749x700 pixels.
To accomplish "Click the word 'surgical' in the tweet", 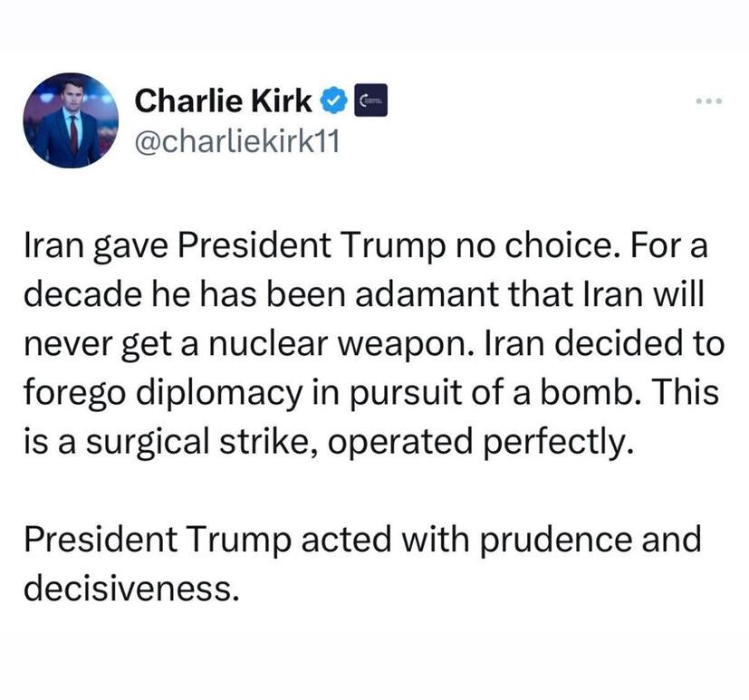I will pyautogui.click(x=148, y=444).
